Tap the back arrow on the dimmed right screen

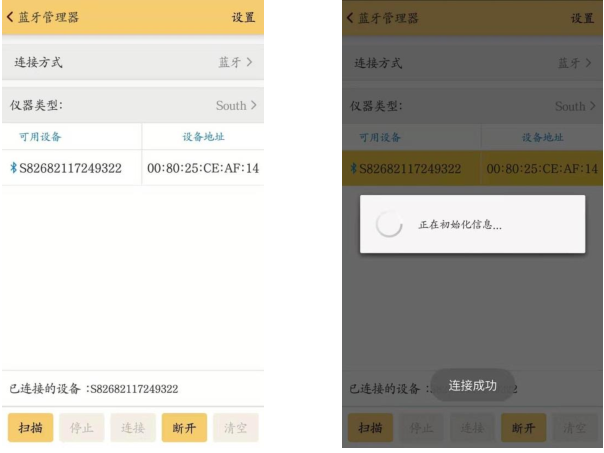pyautogui.click(x=349, y=17)
